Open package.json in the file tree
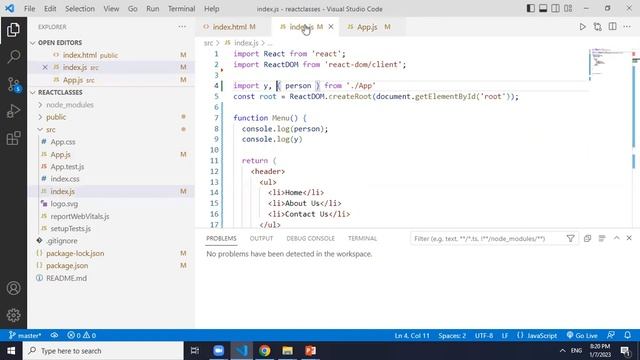This screenshot has width=640, height=360. point(67,266)
